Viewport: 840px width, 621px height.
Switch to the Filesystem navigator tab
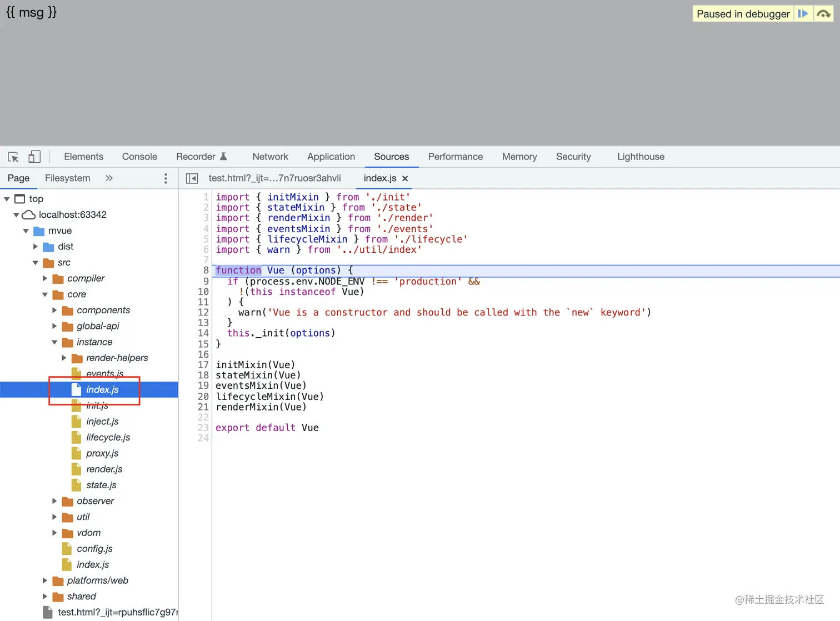click(x=67, y=178)
